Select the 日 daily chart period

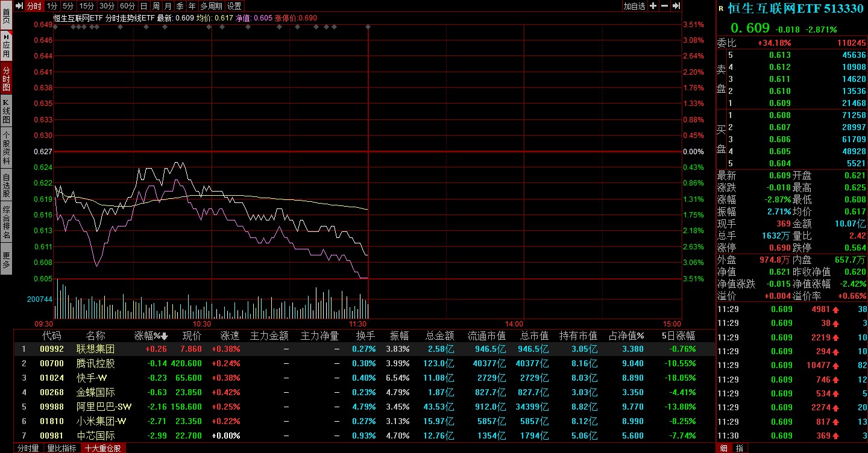point(143,6)
